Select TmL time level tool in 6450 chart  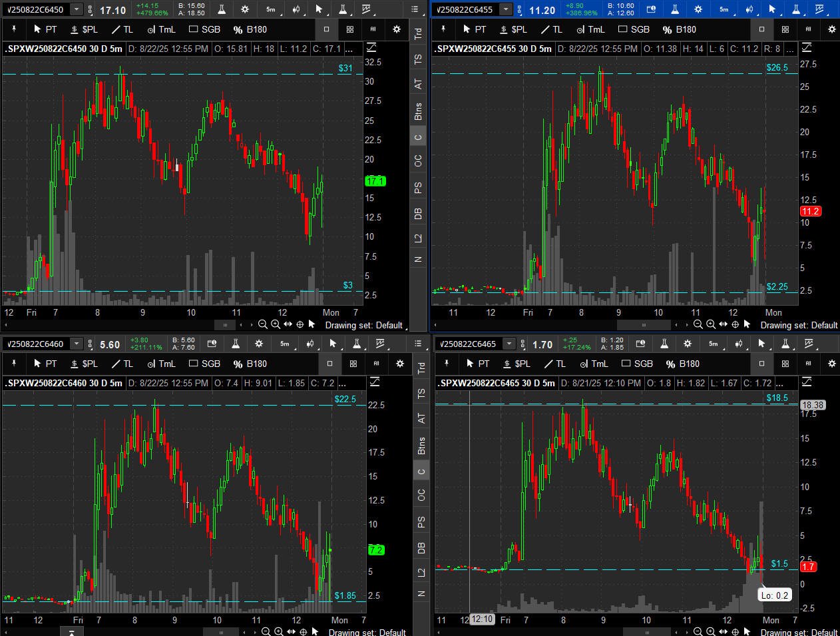[x=161, y=29]
